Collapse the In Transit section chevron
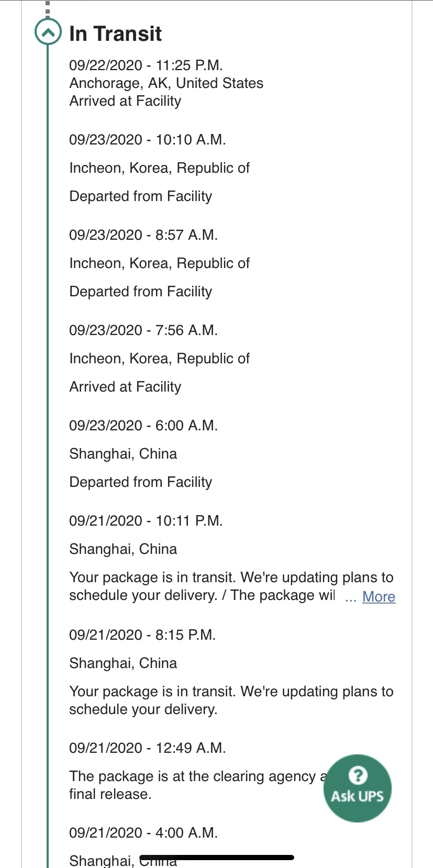 48,32
